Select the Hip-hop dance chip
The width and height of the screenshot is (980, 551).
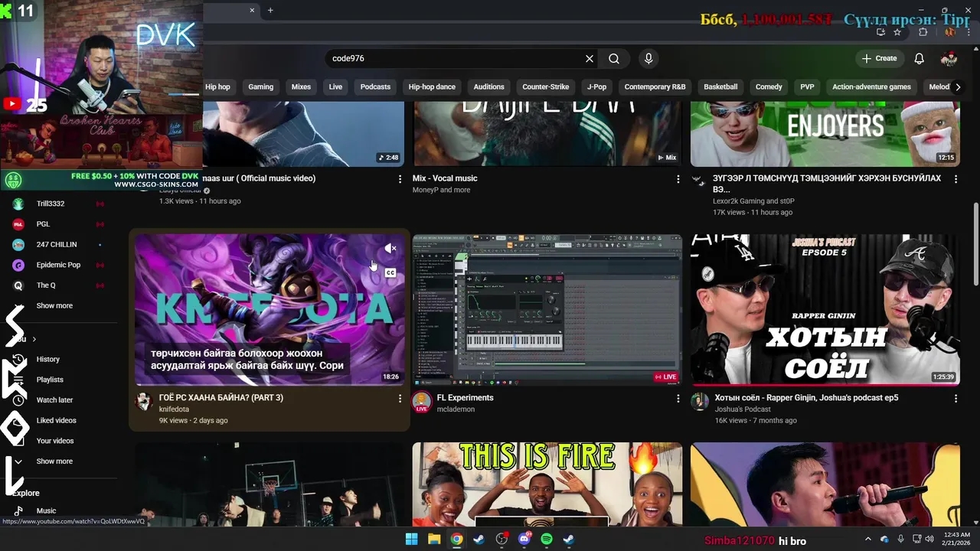point(432,86)
